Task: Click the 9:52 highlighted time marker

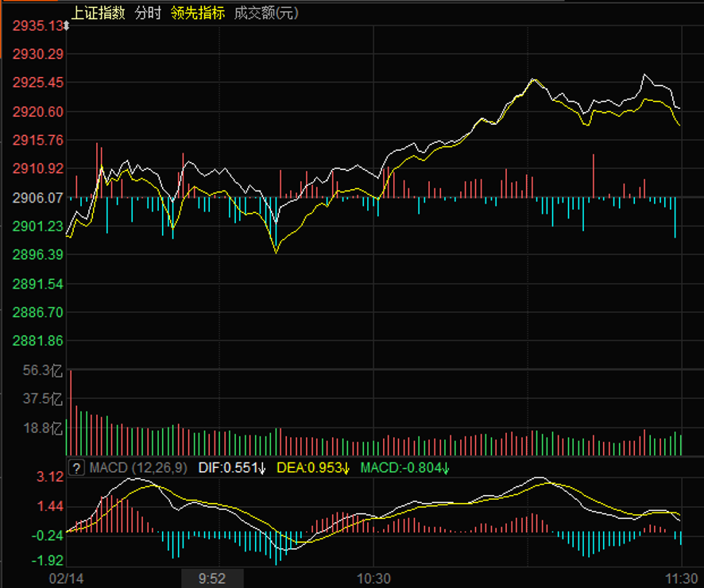Action: (x=212, y=578)
